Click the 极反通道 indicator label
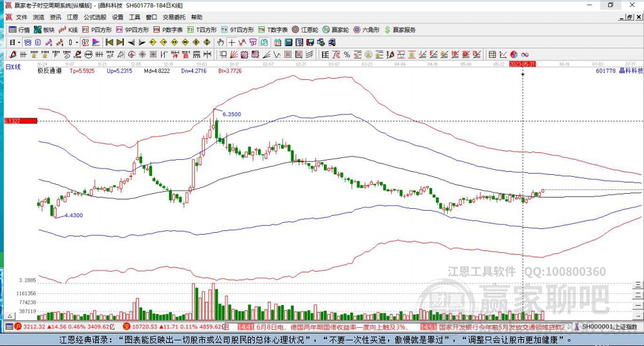644x346 pixels. coord(49,70)
